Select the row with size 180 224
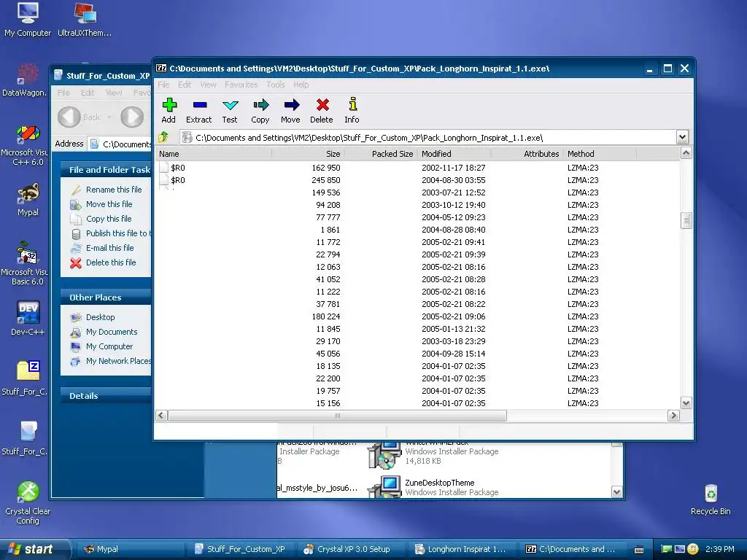This screenshot has width=747, height=560. pyautogui.click(x=417, y=316)
